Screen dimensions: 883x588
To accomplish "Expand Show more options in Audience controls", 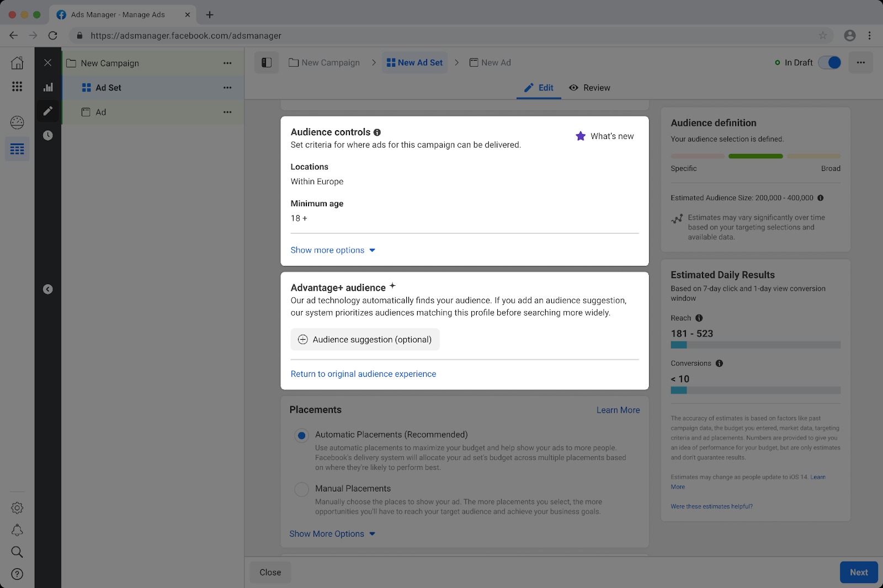I will 333,250.
